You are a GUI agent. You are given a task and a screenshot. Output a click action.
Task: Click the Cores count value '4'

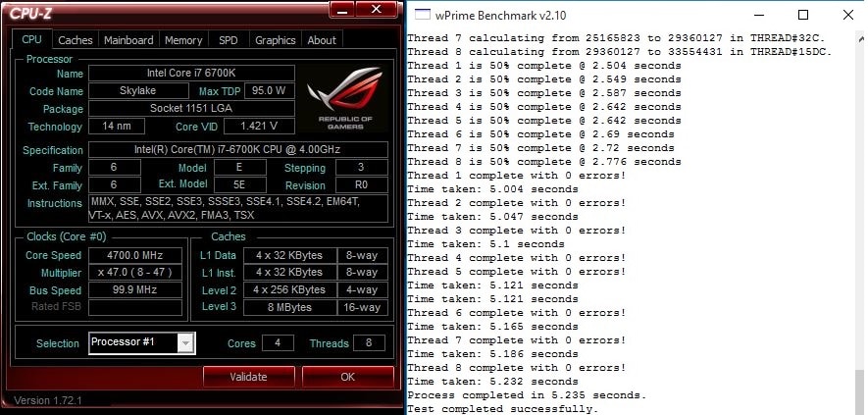point(278,343)
